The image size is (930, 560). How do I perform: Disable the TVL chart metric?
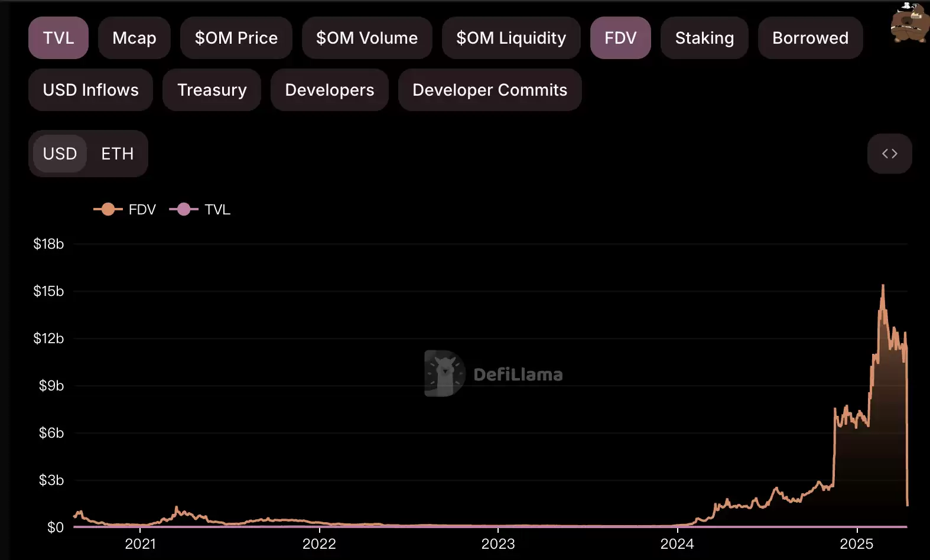(x=58, y=38)
